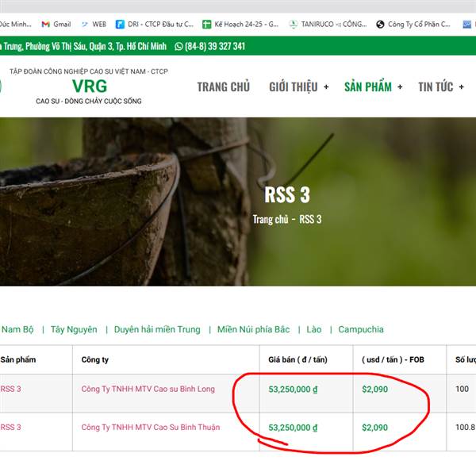The width and height of the screenshot is (476, 476).
Task: Click Công ty column header
Action: (94, 359)
